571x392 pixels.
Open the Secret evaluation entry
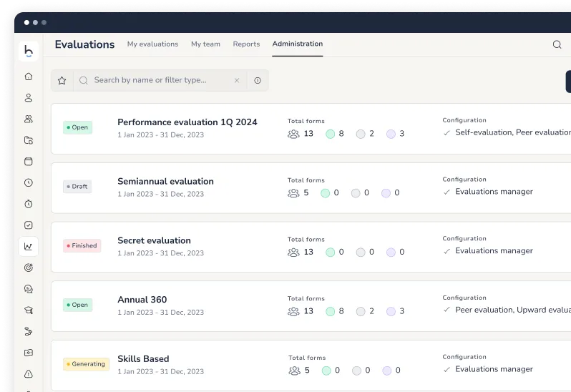(x=154, y=240)
